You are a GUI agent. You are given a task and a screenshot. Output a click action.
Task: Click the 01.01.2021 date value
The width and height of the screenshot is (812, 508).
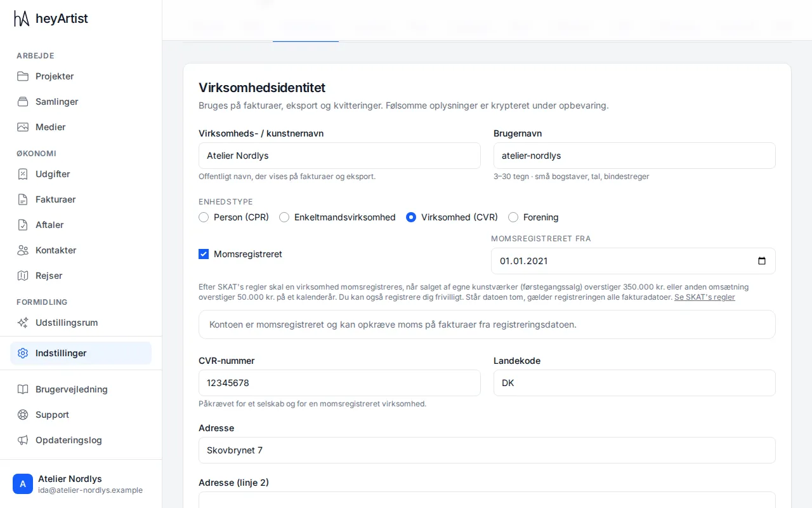pos(524,261)
